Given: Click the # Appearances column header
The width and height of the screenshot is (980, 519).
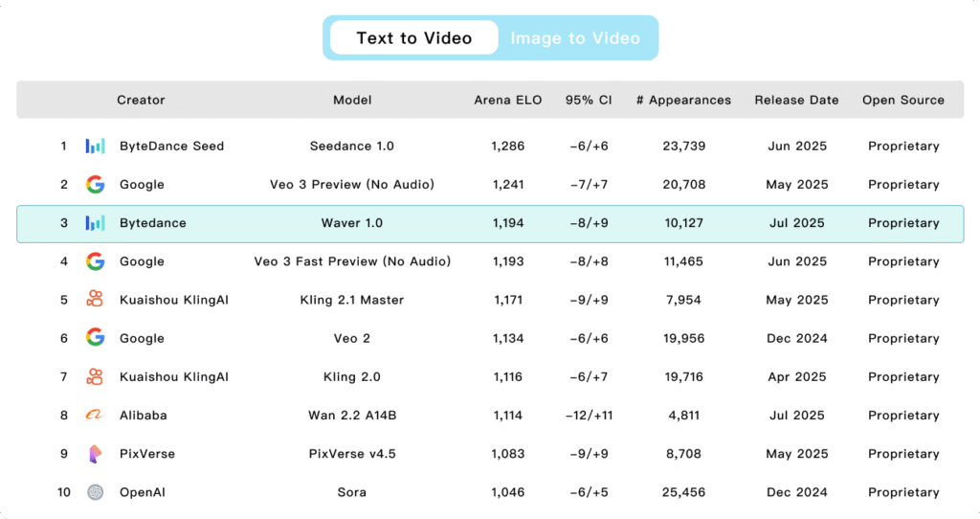Looking at the screenshot, I should coord(683,100).
